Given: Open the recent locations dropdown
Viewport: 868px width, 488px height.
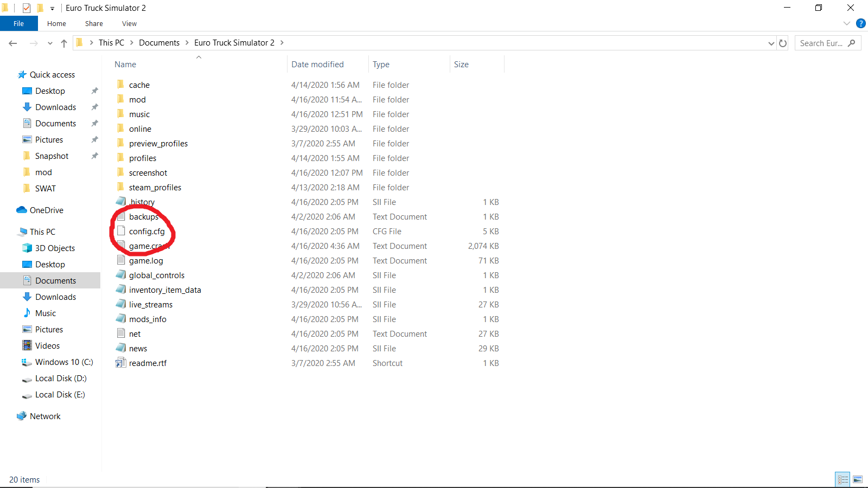Looking at the screenshot, I should click(50, 43).
